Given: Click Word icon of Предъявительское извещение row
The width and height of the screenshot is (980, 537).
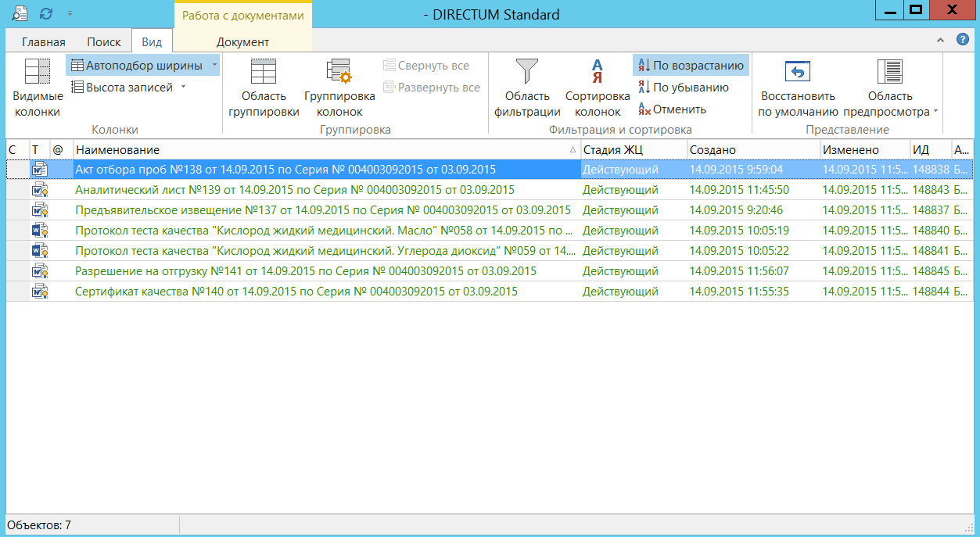Looking at the screenshot, I should [x=39, y=210].
